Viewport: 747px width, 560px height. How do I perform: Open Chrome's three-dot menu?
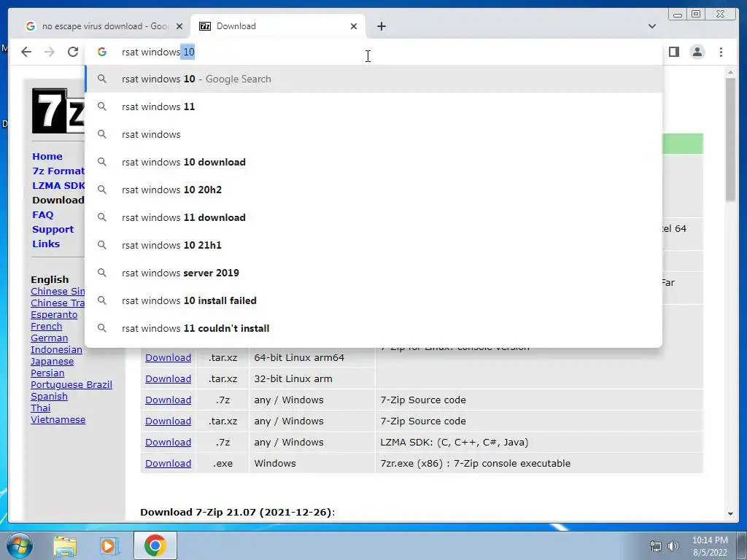click(721, 52)
